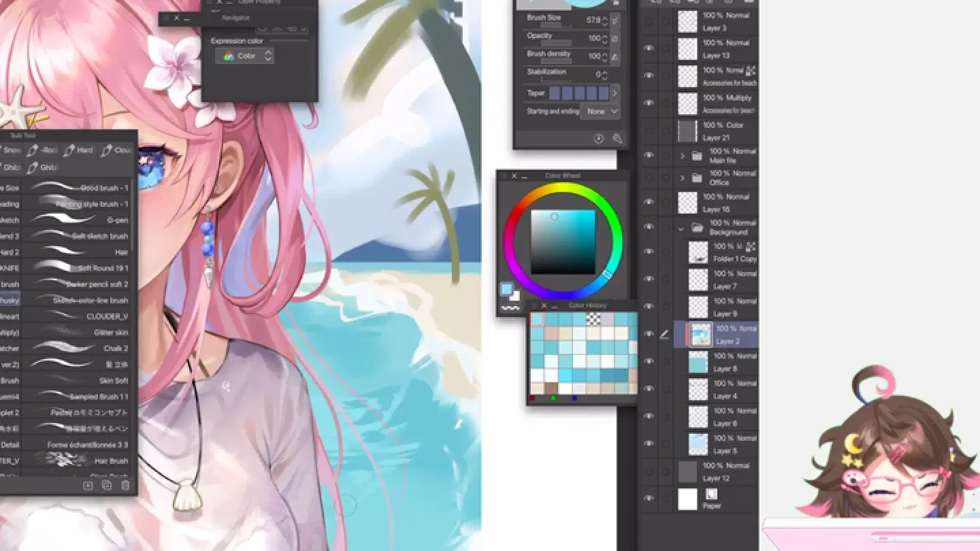The width and height of the screenshot is (980, 551).
Task: Select the Folder 1 Copy layer
Action: click(x=715, y=252)
